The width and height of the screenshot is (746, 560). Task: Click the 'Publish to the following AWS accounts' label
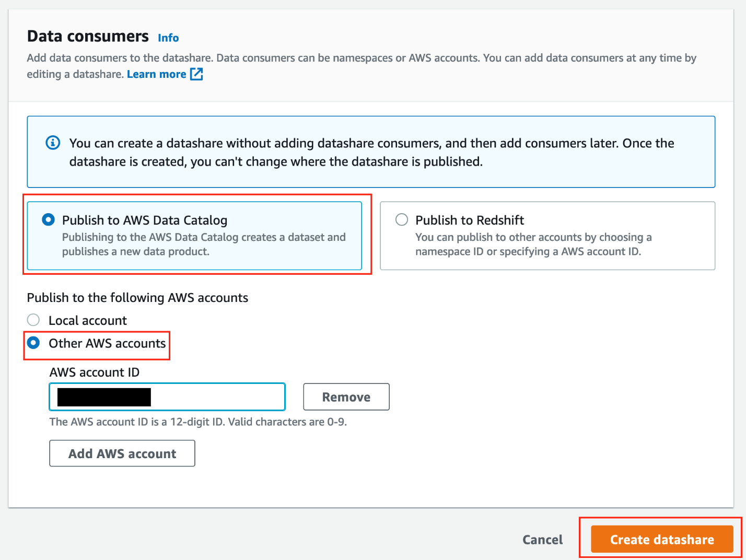[x=138, y=298]
